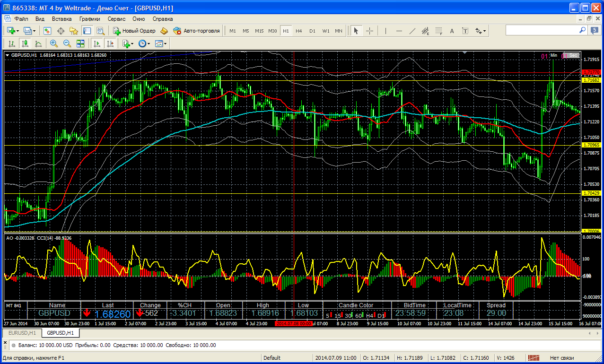Switch to the EURUSD,H1 chart tab
604x364 pixels.
click(x=22, y=333)
